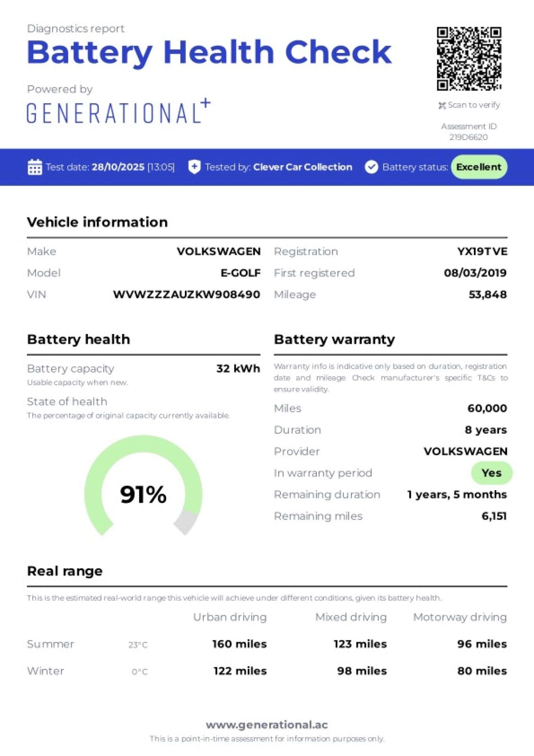Click the Battery health heading
Viewport: 534px width, 756px height.
(x=78, y=339)
